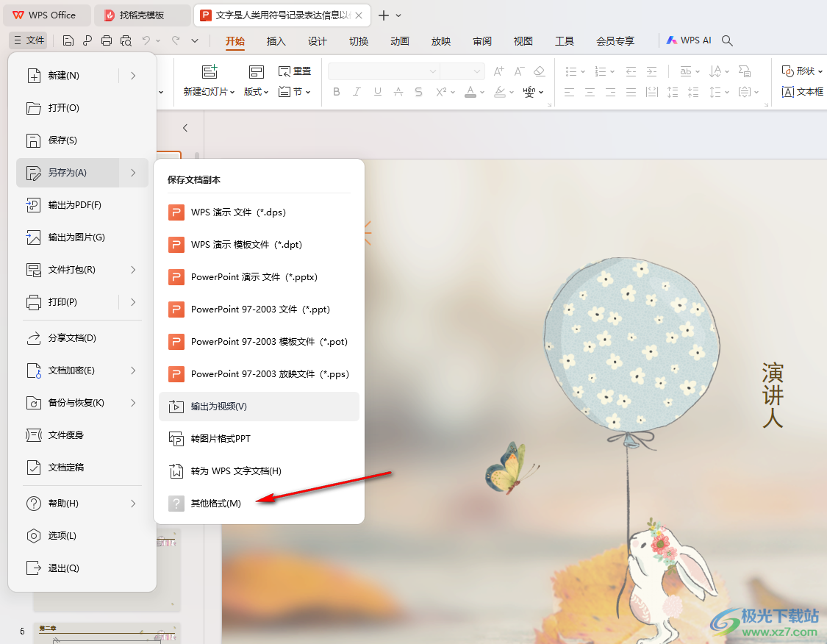Viewport: 827px width, 644px height.
Task: Choose PowerPoint 97-2003 文件 (*.ppt) format
Action: point(259,310)
